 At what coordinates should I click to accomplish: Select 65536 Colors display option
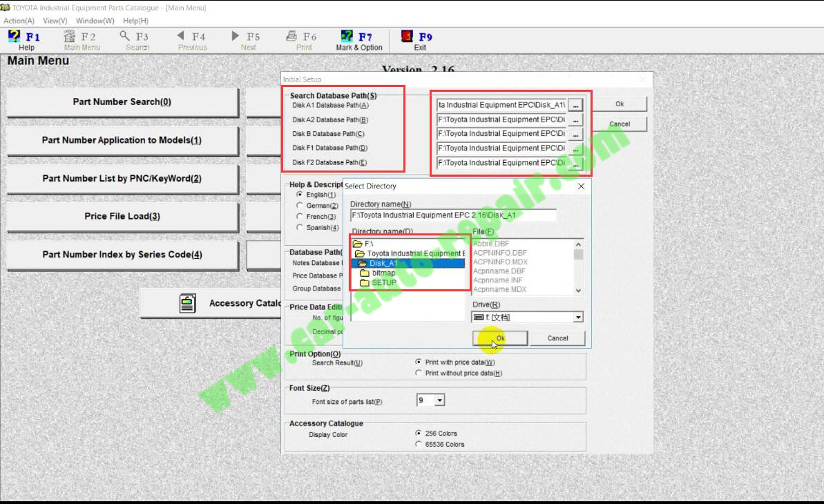[419, 444]
